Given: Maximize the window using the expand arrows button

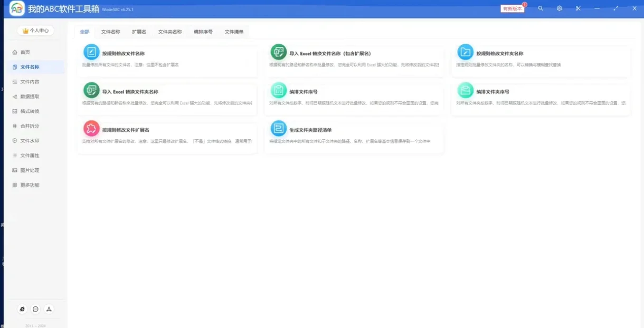Looking at the screenshot, I should (615, 8).
